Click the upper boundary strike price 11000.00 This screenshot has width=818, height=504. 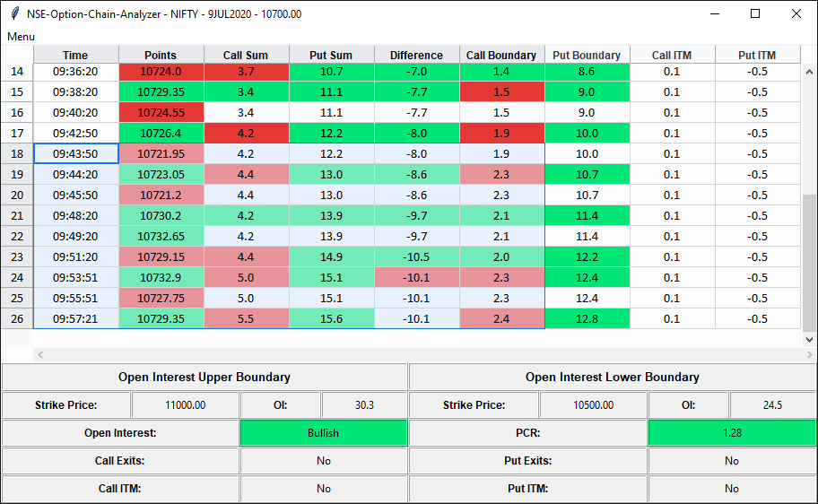tap(185, 404)
